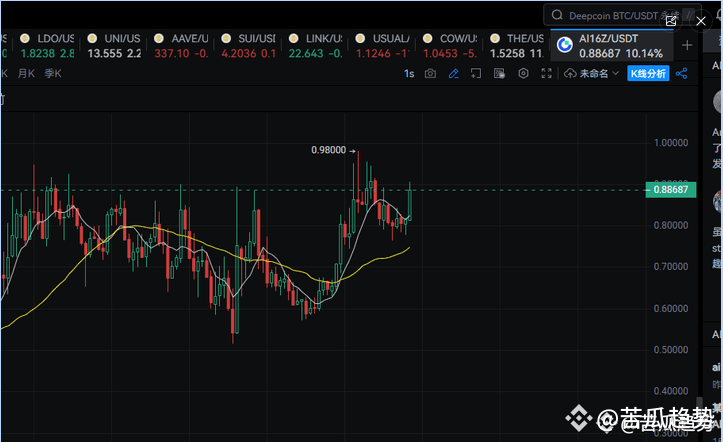The height and width of the screenshot is (442, 723).
Task: Open chart settings hexagon icon
Action: click(x=523, y=73)
